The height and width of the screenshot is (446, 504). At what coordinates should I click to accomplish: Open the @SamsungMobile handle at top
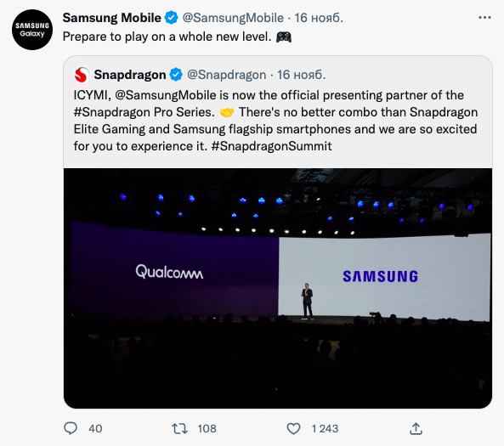point(233,18)
